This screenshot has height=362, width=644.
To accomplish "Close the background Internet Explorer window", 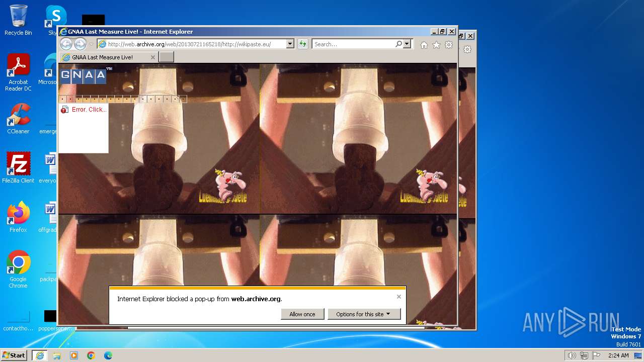I will pos(470,36).
